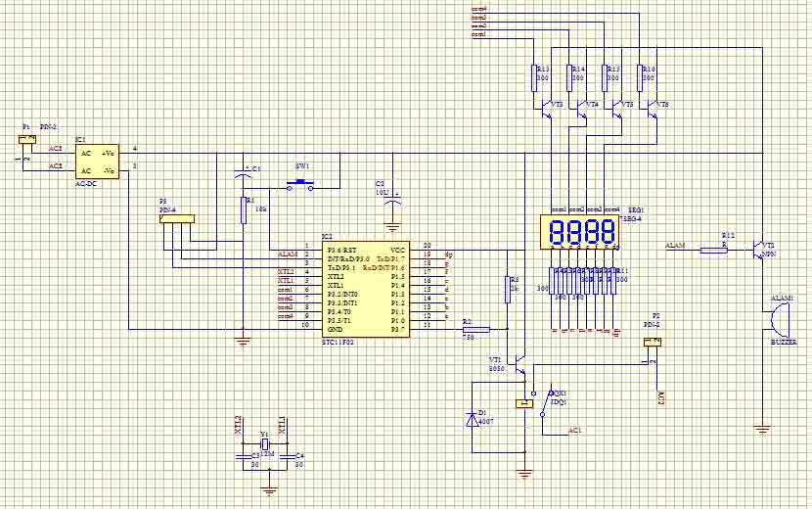This screenshot has height=509, width=812.
Task: Click the com4 label at IC2 pin 9
Action: point(286,316)
